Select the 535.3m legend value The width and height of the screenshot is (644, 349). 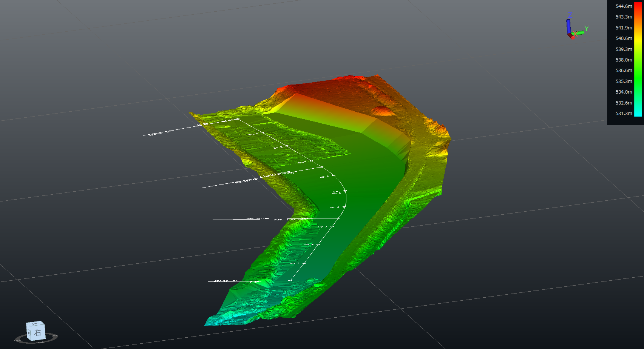(x=624, y=81)
